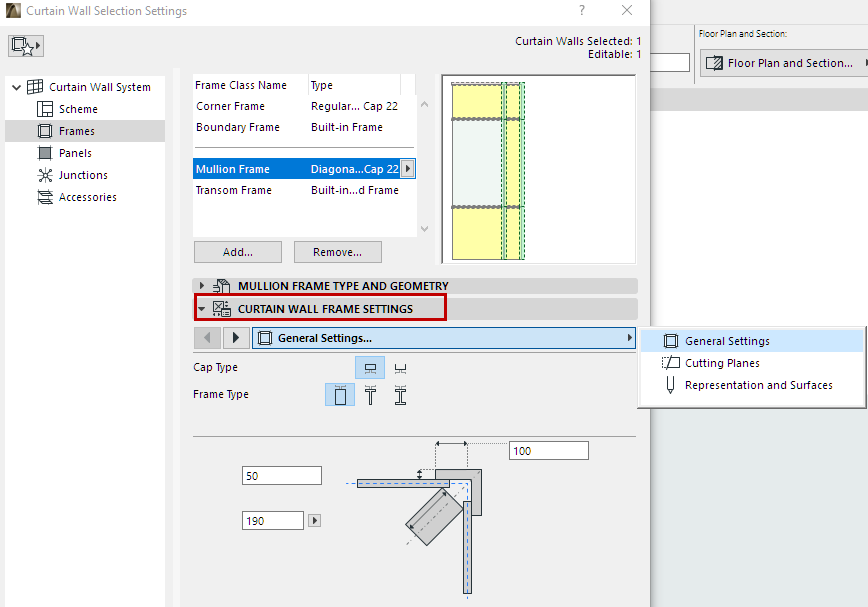Choose the T-shaped Frame Type
Image resolution: width=868 pixels, height=607 pixels.
370,395
